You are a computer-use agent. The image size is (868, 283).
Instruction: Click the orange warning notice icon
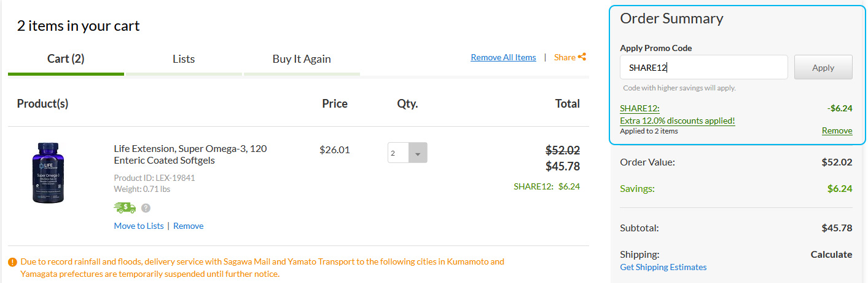click(x=12, y=262)
